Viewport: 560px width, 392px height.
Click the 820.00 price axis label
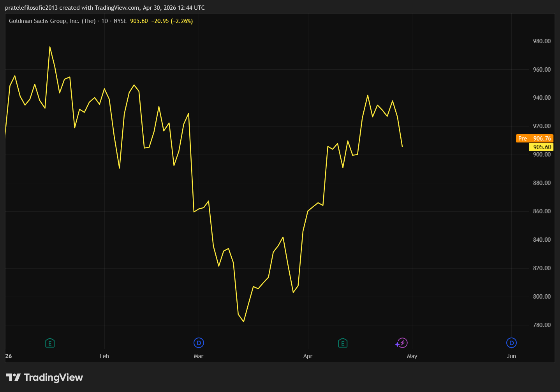tap(542, 268)
